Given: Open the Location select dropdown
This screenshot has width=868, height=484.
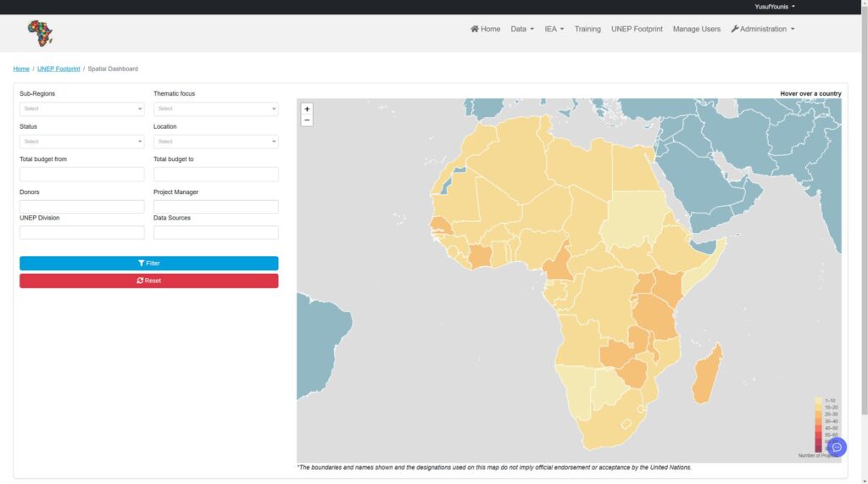Looking at the screenshot, I should pos(216,142).
